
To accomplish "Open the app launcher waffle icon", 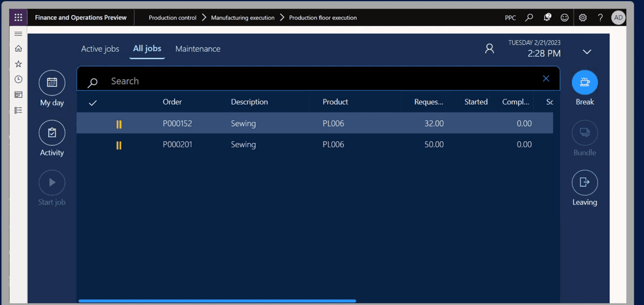I will tap(18, 18).
